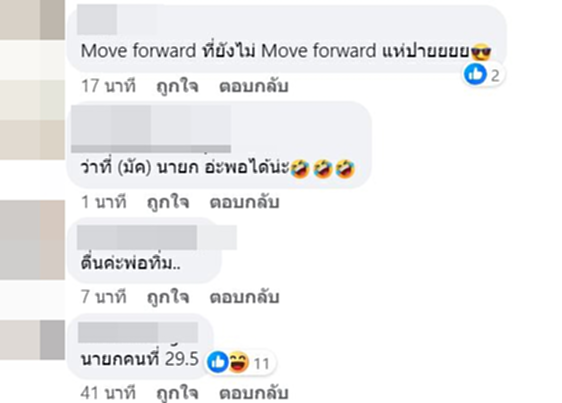The image size is (562, 403).
Task: Click blurred name of Move forward commenter
Action: tap(97, 20)
